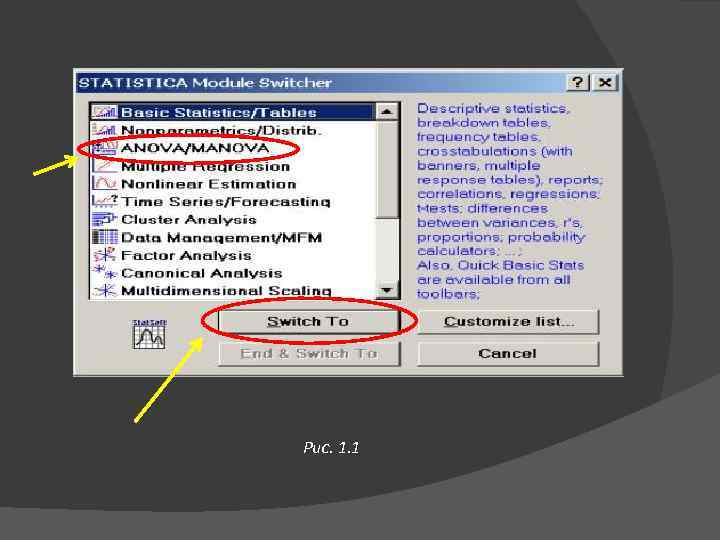Click the End & Switch To button
Screen dimensions: 720x540
309,354
